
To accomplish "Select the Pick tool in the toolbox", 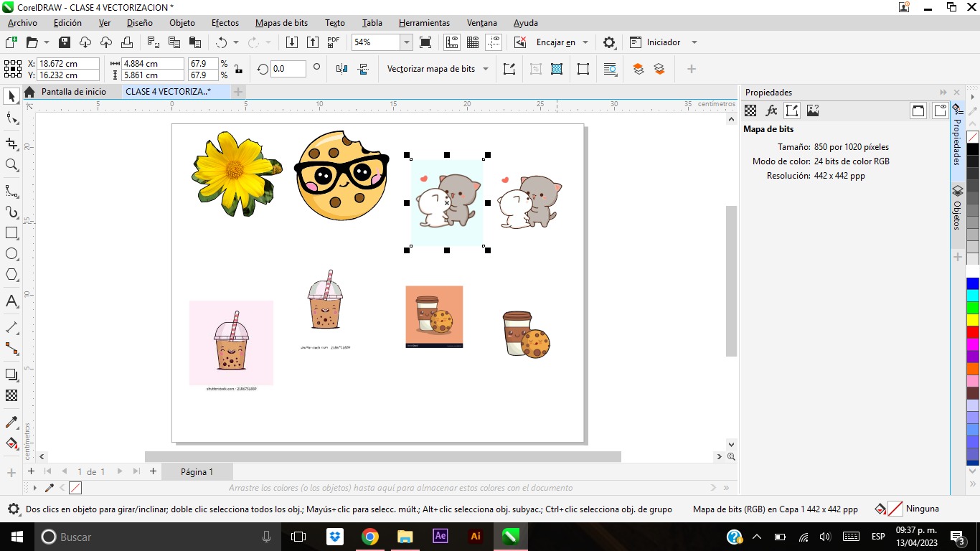I will coord(11,96).
